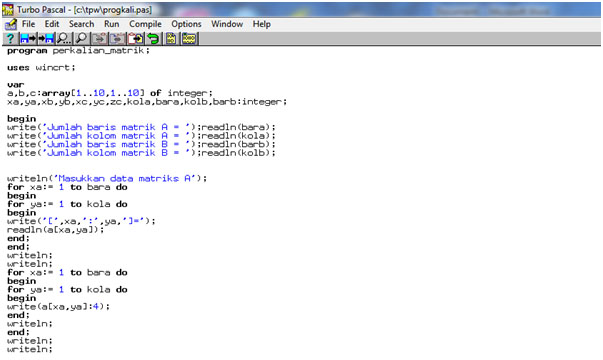Click the Make toolbar icon
This screenshot has width=603, height=360.
189,38
